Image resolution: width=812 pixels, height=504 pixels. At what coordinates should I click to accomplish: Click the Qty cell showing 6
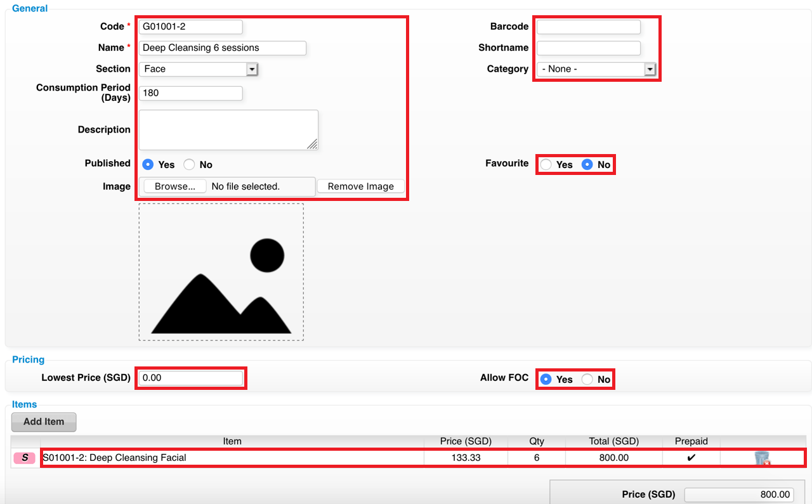pyautogui.click(x=537, y=458)
